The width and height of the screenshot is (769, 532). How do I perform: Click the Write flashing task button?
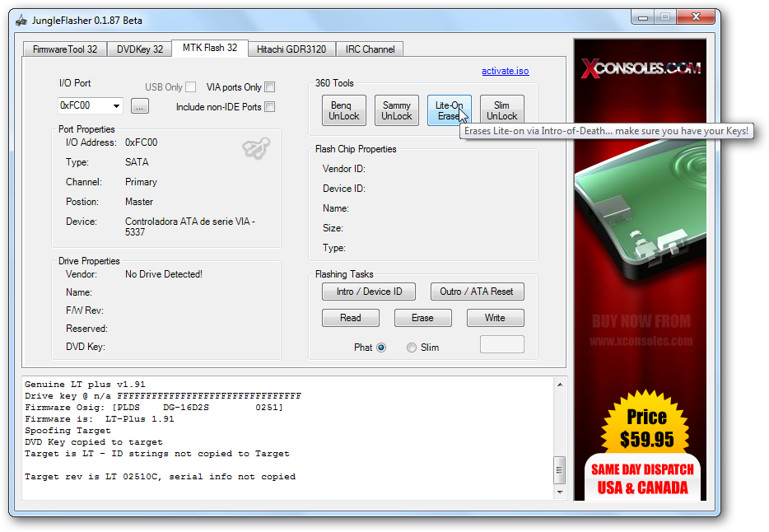(496, 318)
